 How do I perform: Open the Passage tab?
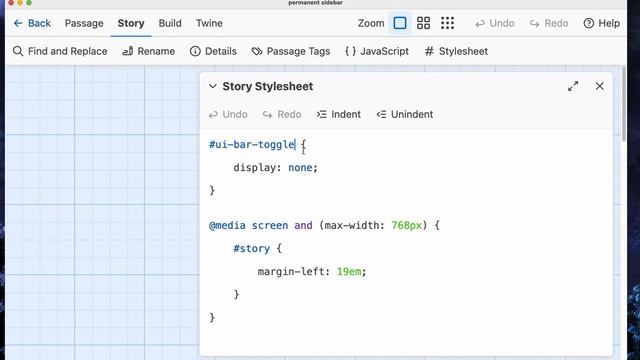84,23
